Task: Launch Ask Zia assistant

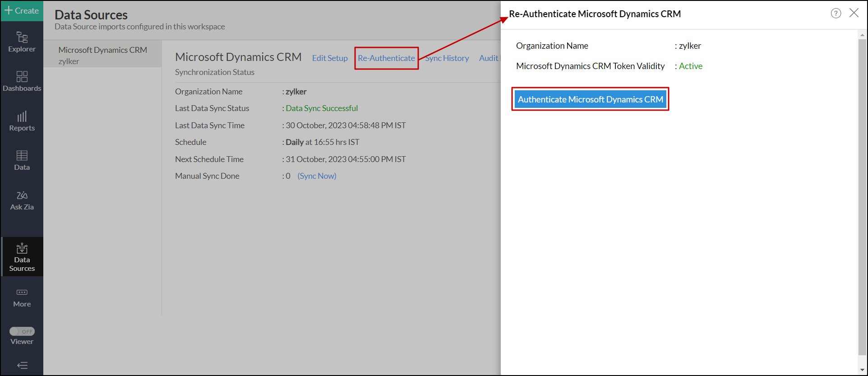Action: coord(22,200)
